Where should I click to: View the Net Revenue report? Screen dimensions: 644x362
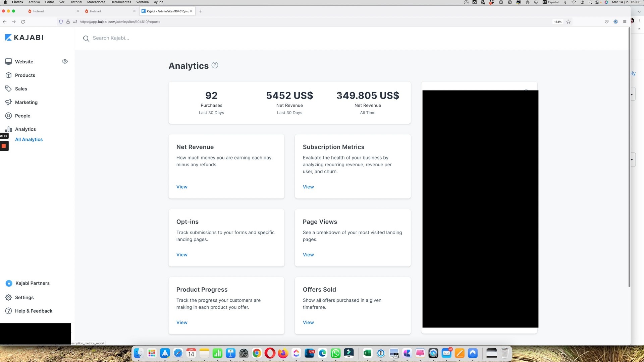point(182,187)
